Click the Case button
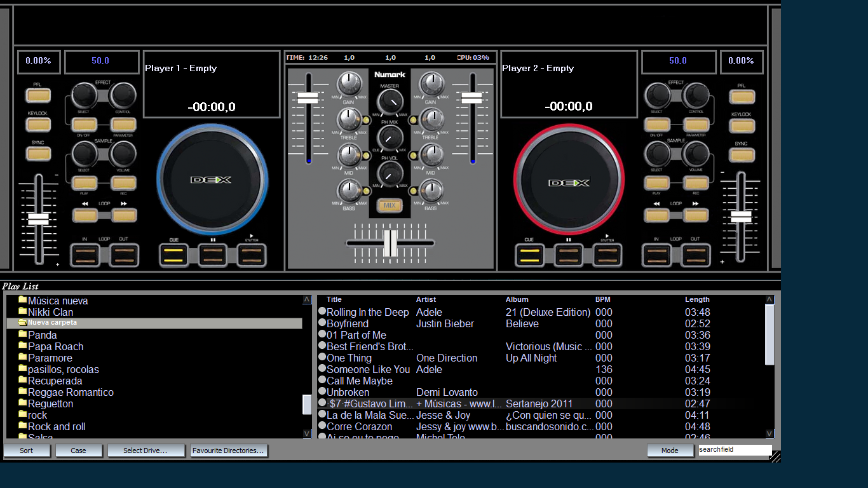 [78, 450]
